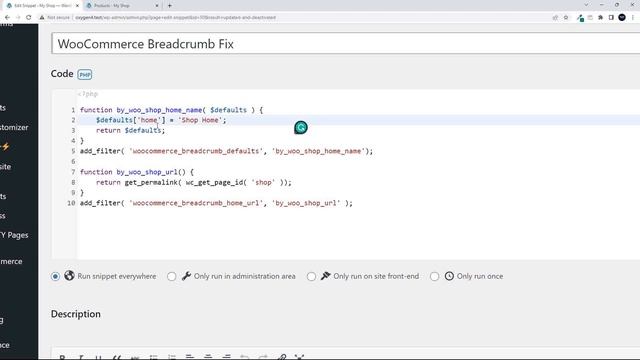Click the green extension icon in the toolbar
The height and width of the screenshot is (360, 640).
pyautogui.click(x=580, y=18)
